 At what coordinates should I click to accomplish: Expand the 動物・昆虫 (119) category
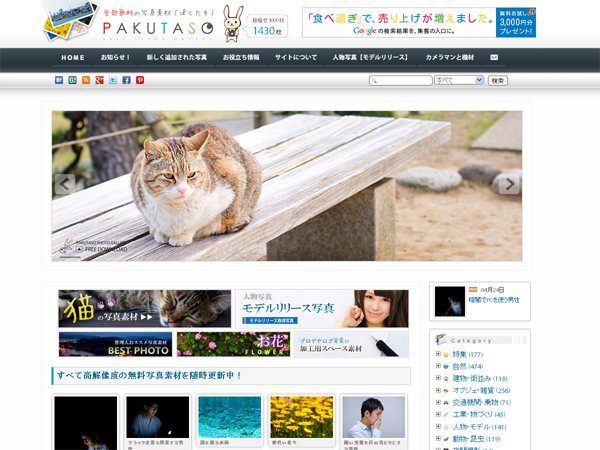(438, 439)
